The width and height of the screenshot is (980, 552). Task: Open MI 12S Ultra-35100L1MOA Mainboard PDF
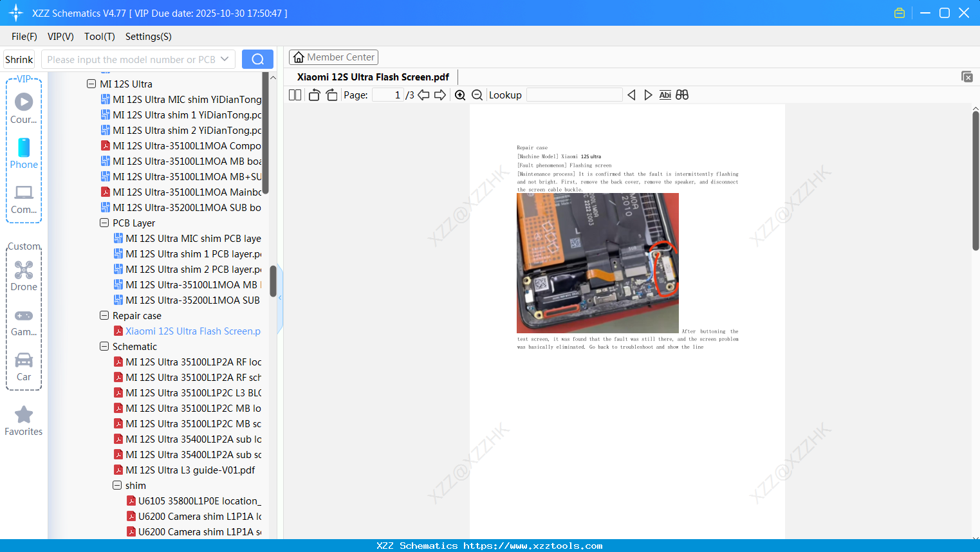(187, 192)
